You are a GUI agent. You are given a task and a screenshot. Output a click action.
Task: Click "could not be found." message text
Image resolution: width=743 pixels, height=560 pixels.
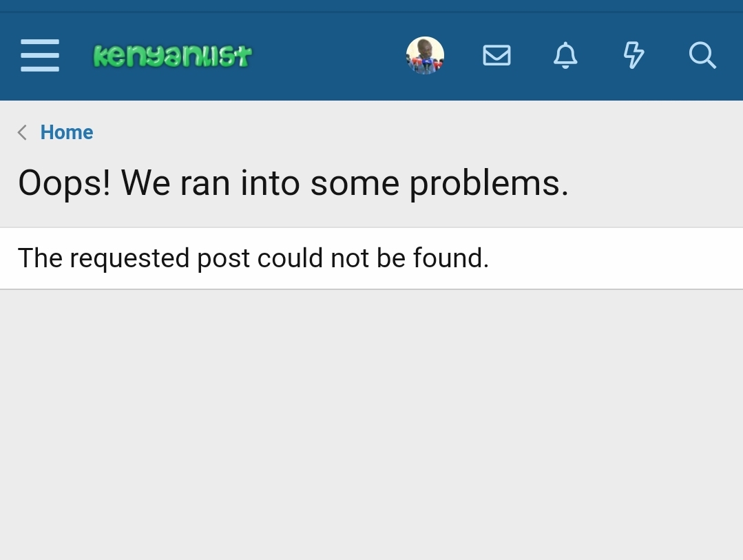click(373, 258)
